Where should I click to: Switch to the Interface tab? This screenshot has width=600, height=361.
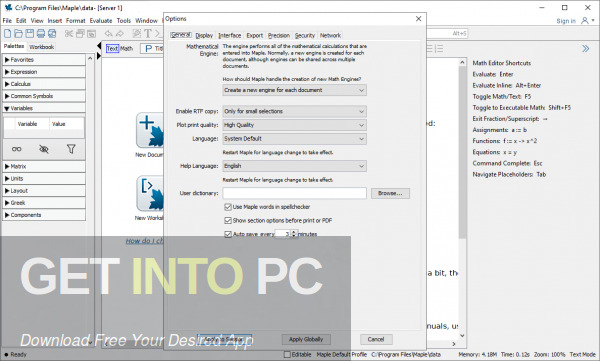click(230, 35)
